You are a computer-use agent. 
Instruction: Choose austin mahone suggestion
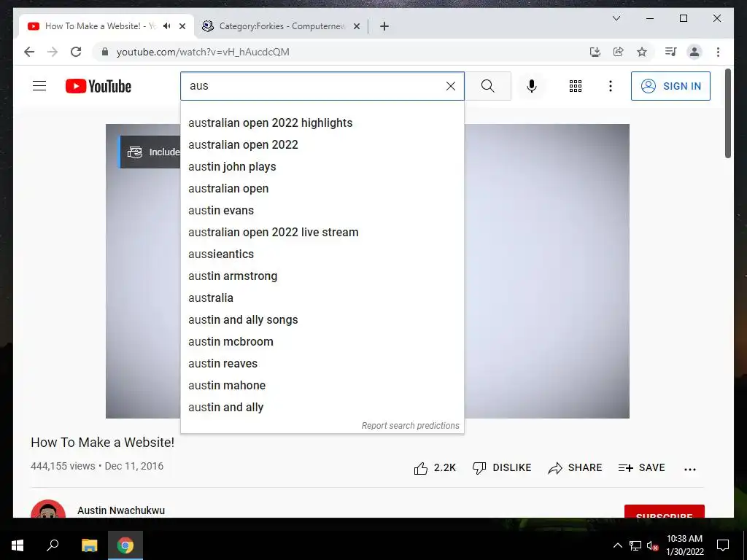pyautogui.click(x=322, y=386)
